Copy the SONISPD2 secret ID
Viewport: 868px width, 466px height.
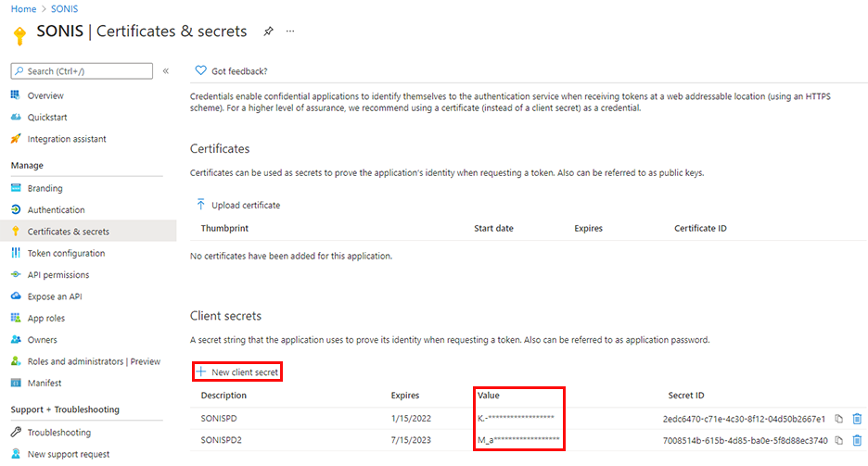pyautogui.click(x=838, y=440)
